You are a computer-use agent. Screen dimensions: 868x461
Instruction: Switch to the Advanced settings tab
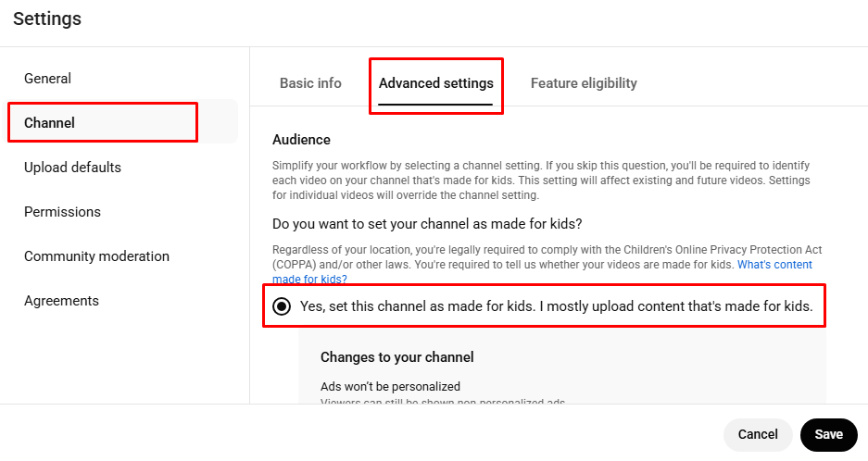[x=435, y=83]
